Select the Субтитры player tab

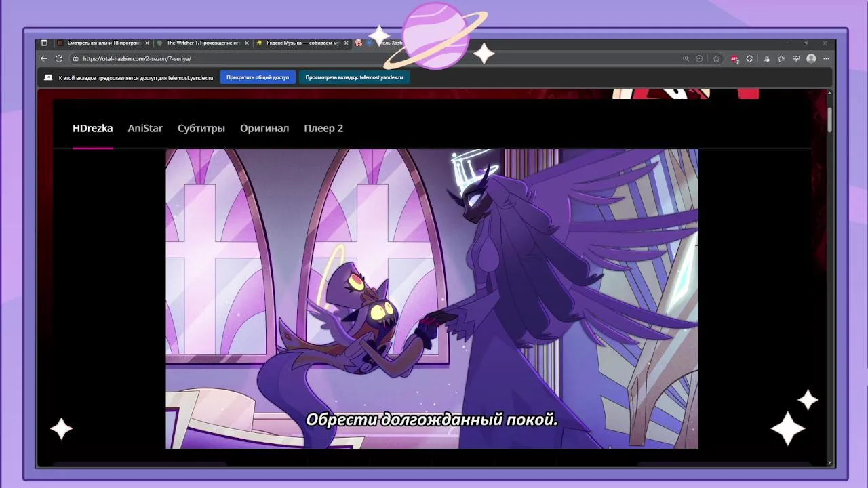[201, 128]
